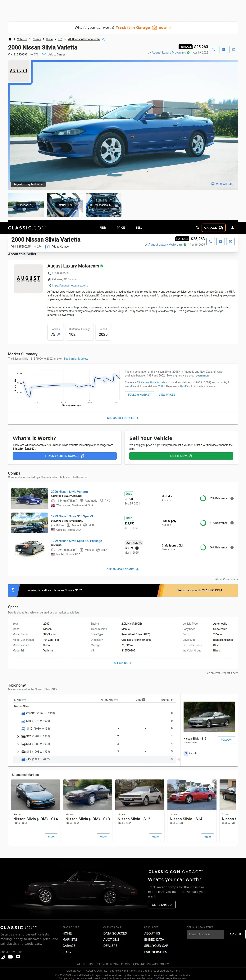Click VIEW ALL (40) photos link
Image resolution: width=246 pixels, height=980 pixels.
[222, 184]
